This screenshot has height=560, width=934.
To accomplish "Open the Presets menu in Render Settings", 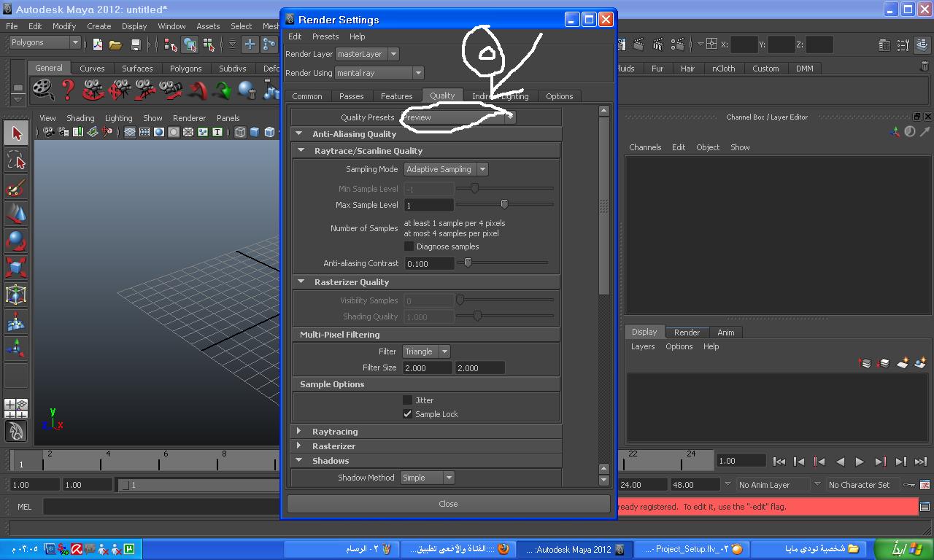I will 325,36.
